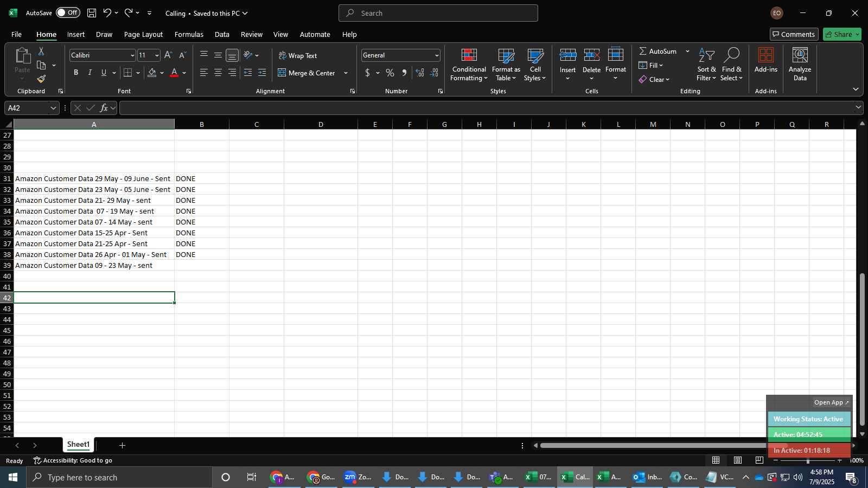Screen dimensions: 868x488
Task: Toggle the Bottom Align button
Action: pyautogui.click(x=232, y=55)
